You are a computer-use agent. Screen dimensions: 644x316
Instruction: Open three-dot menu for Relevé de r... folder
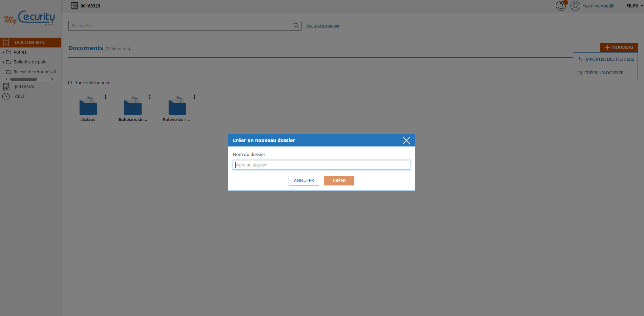[194, 97]
